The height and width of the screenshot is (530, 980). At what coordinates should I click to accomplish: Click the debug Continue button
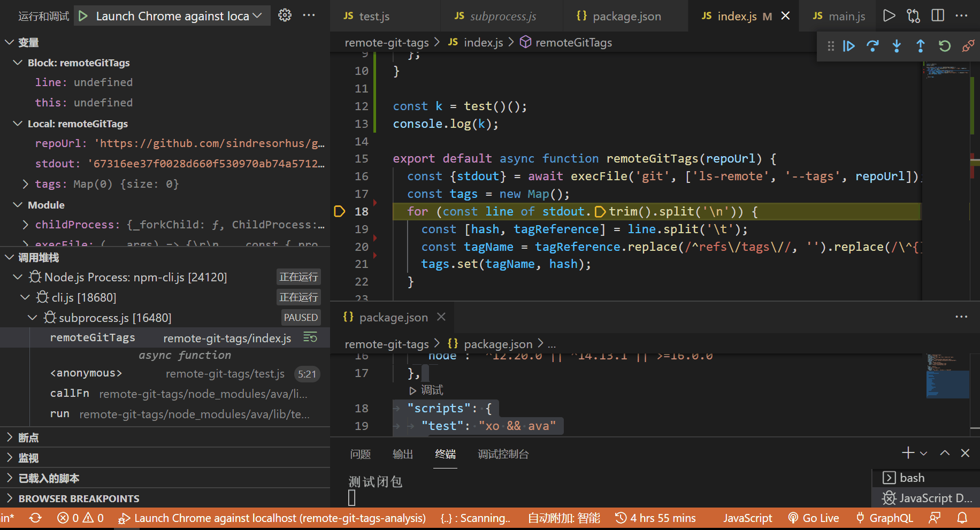pyautogui.click(x=849, y=46)
